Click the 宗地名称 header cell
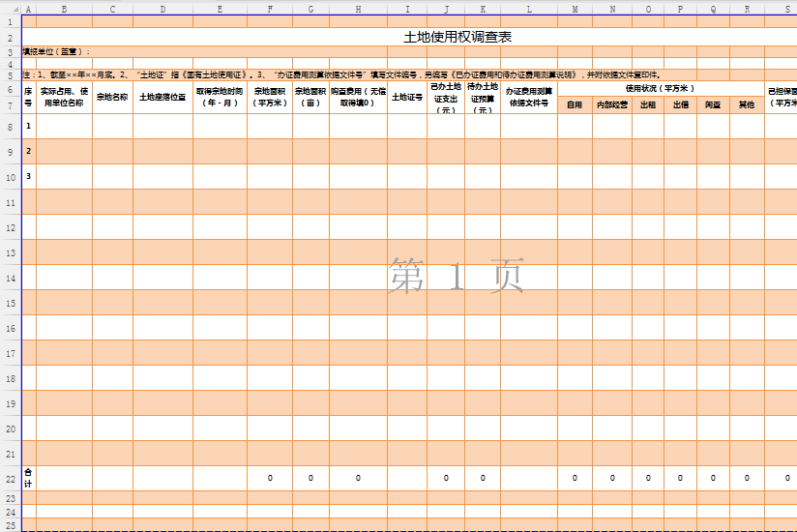The height and width of the screenshot is (532, 797). point(112,97)
